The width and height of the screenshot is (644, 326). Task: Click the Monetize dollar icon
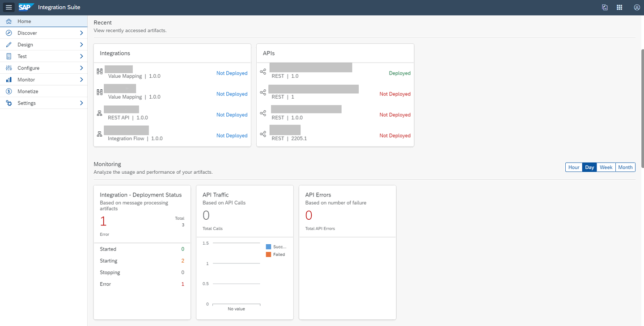click(9, 91)
